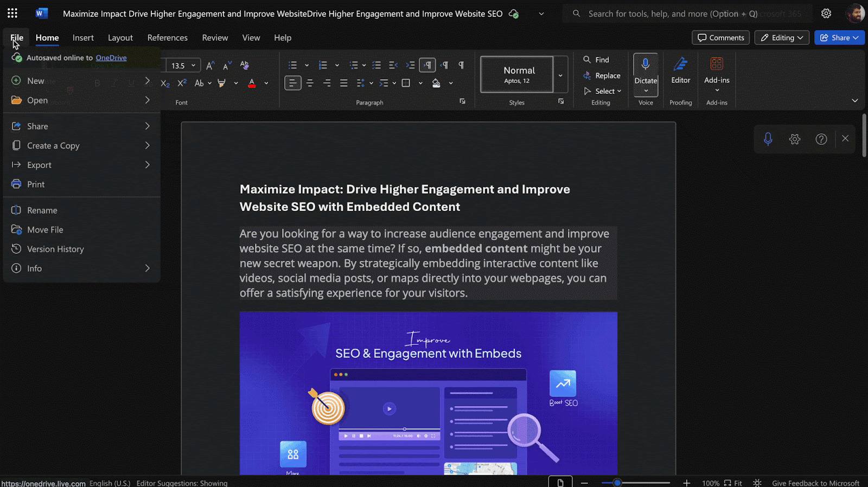This screenshot has width=868, height=487.
Task: Select Open in File menu
Action: pos(81,100)
